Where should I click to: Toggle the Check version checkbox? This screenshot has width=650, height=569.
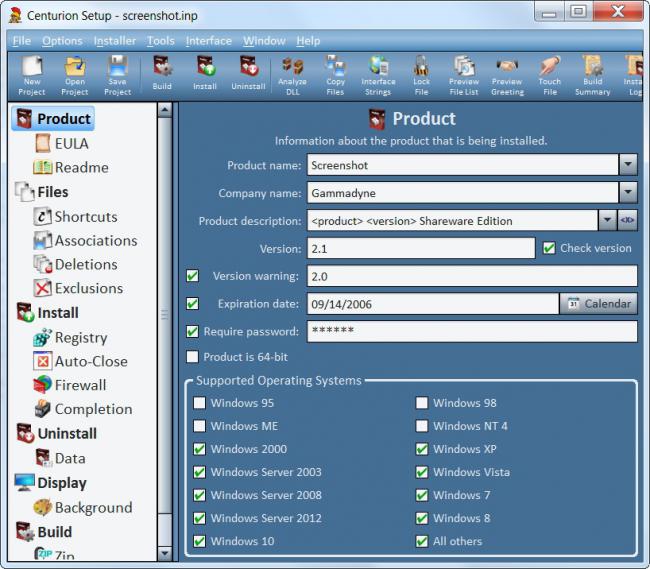click(549, 248)
